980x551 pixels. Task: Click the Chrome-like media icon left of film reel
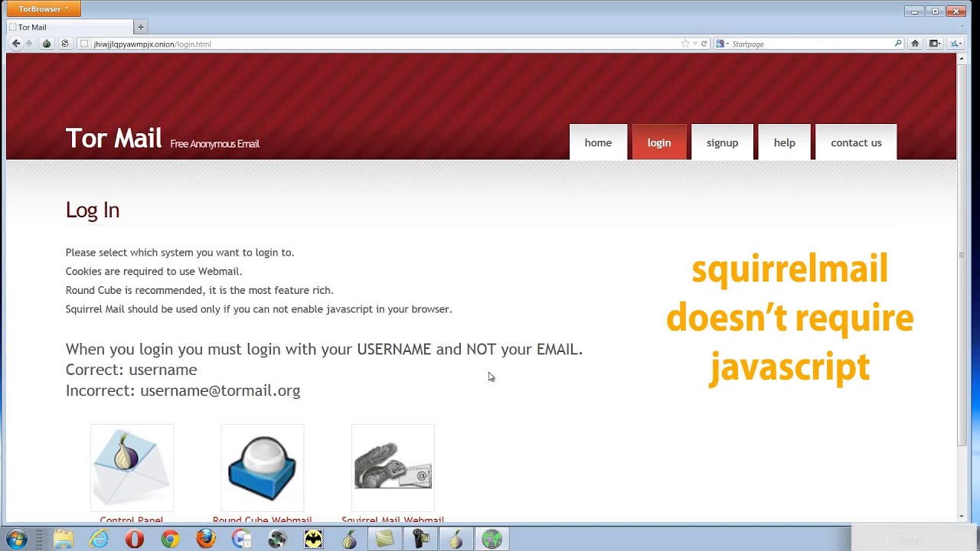242,540
